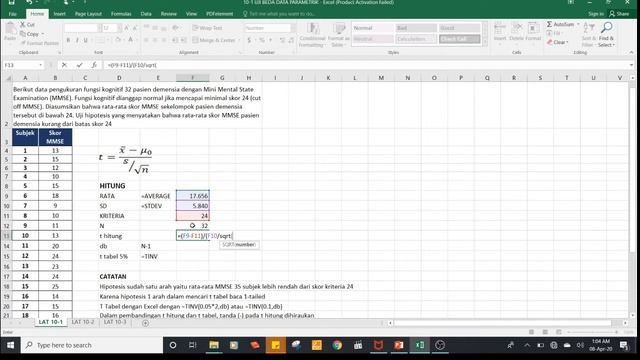Open Find & Select magnifier icon
The image size is (640, 360).
[607, 28]
